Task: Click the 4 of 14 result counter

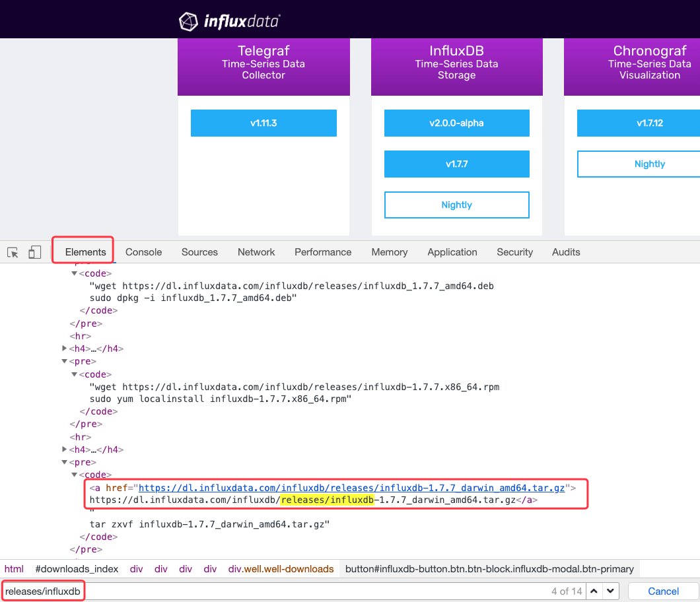Action: pyautogui.click(x=567, y=591)
